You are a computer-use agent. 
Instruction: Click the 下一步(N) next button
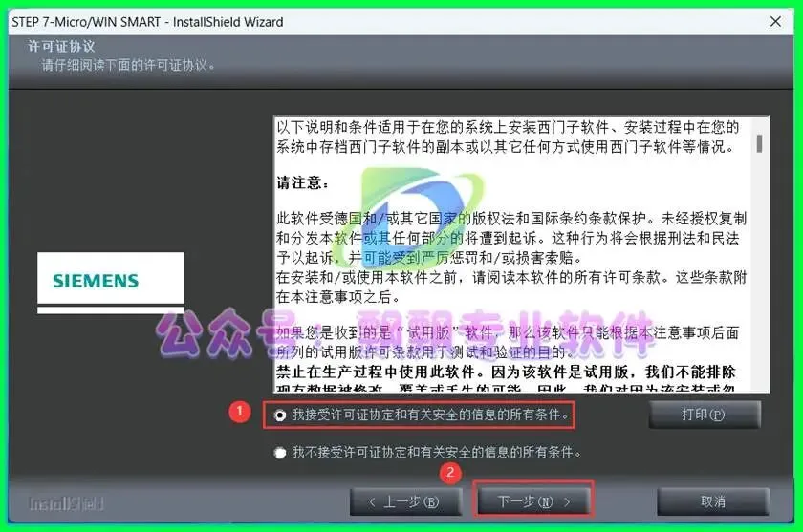tap(533, 501)
